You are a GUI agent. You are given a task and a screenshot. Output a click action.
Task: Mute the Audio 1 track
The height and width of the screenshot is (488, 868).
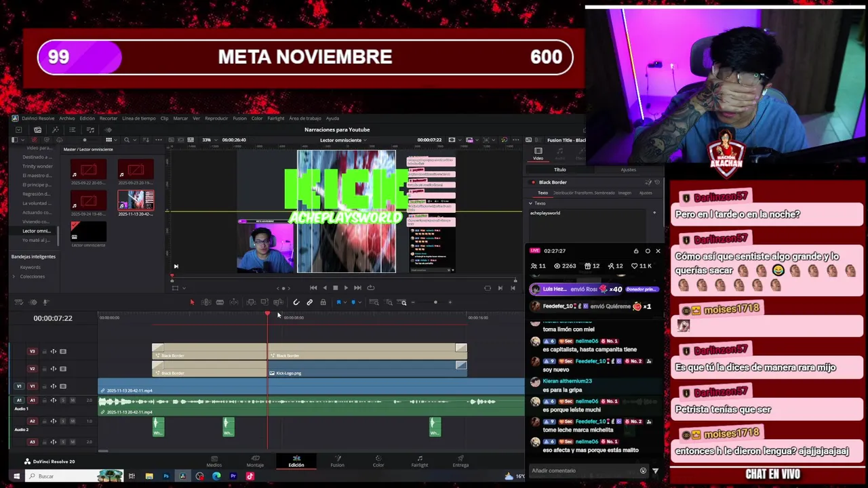73,401
